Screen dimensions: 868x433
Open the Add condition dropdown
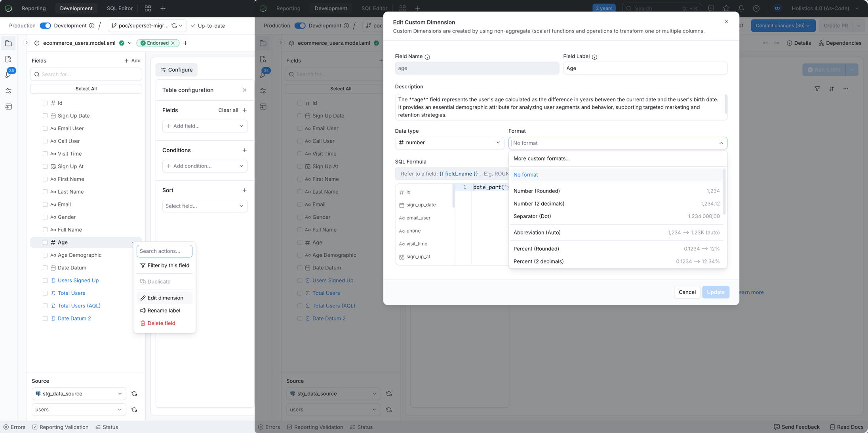pyautogui.click(x=205, y=166)
